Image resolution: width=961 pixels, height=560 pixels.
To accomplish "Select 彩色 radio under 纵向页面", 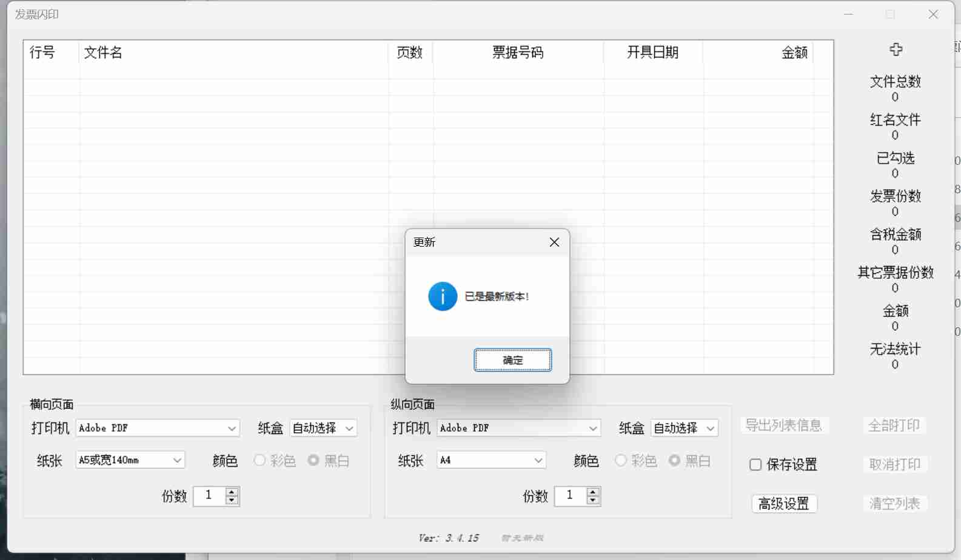I will pos(621,461).
